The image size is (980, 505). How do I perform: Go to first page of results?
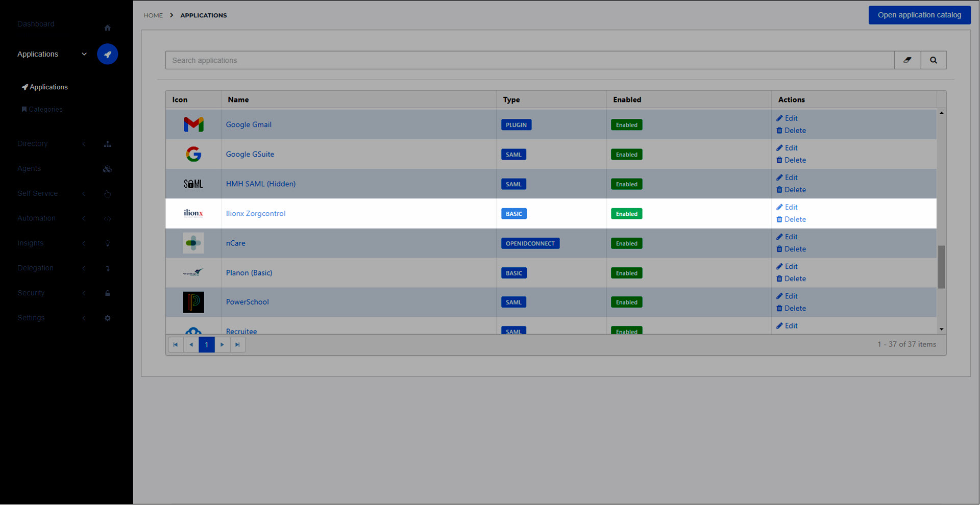point(176,345)
